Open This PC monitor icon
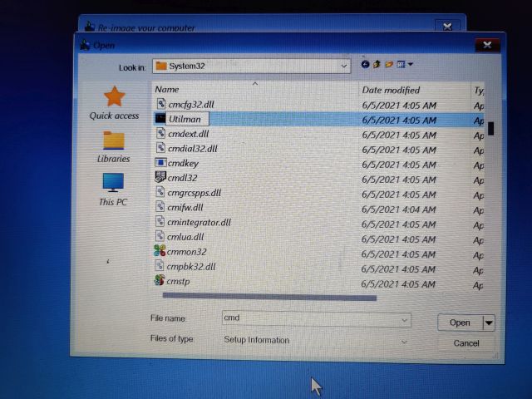 click(113, 183)
